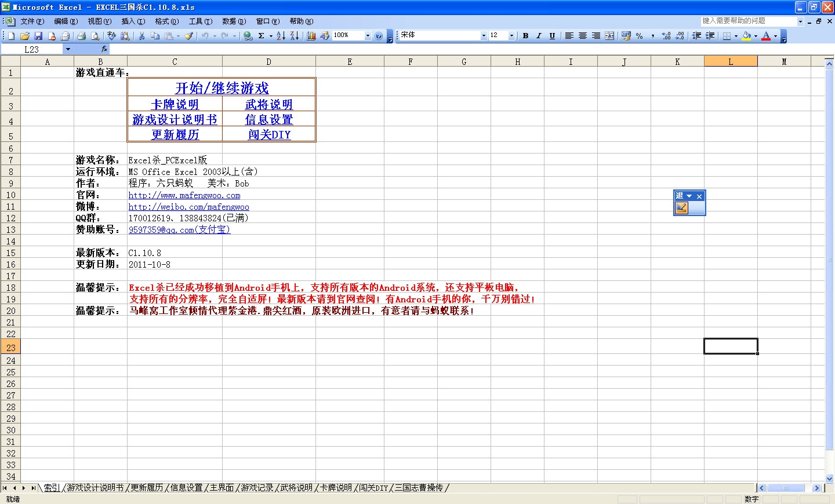Click the insert function fx icon
This screenshot has height=504, width=835.
[104, 49]
